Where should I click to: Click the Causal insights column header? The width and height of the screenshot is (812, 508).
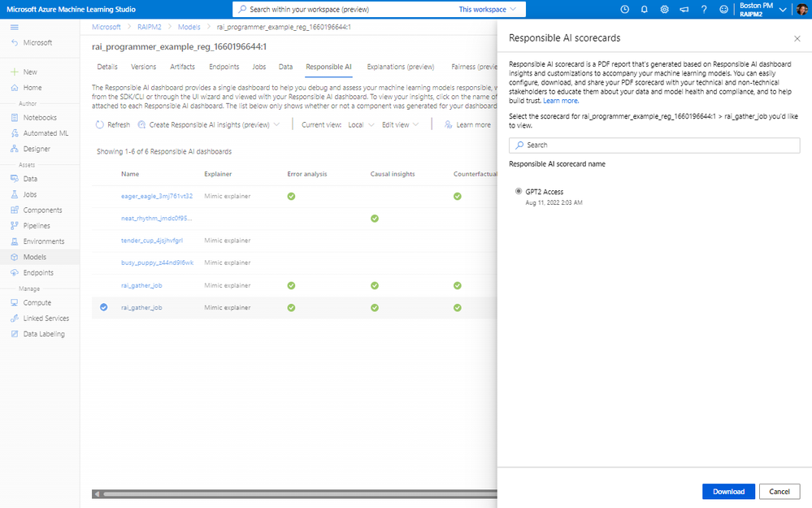coord(393,174)
